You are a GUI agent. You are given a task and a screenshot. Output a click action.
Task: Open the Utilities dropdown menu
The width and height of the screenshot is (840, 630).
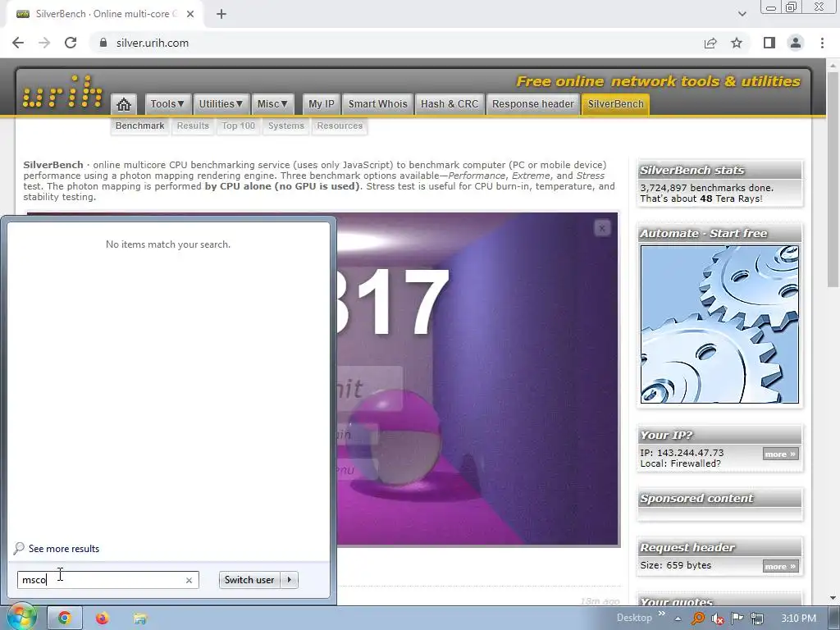(x=221, y=104)
